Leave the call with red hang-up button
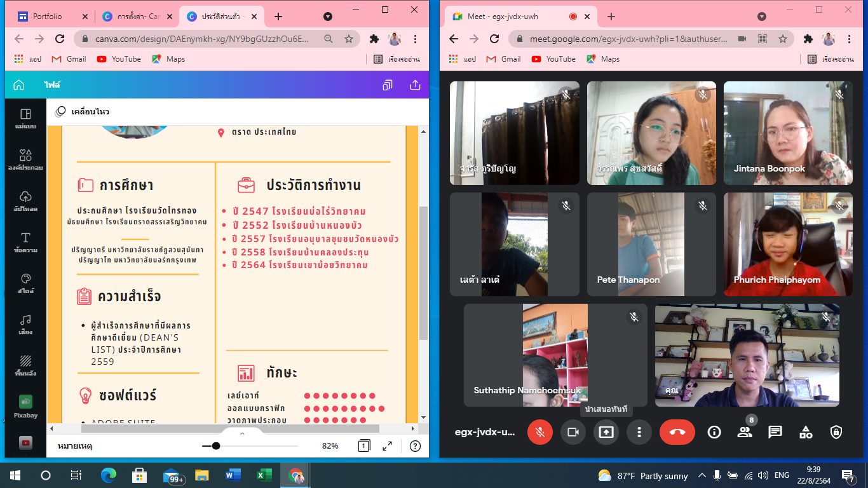The width and height of the screenshot is (868, 488). (x=677, y=432)
